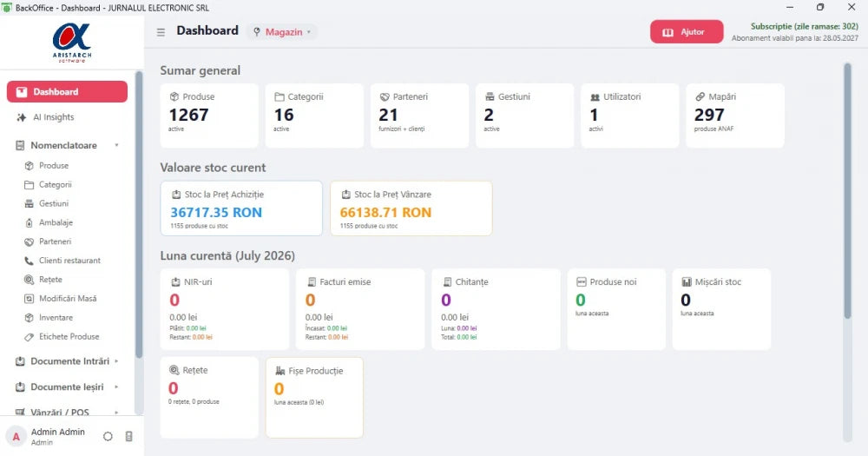Open the Rețete dashboard card

coord(209,397)
